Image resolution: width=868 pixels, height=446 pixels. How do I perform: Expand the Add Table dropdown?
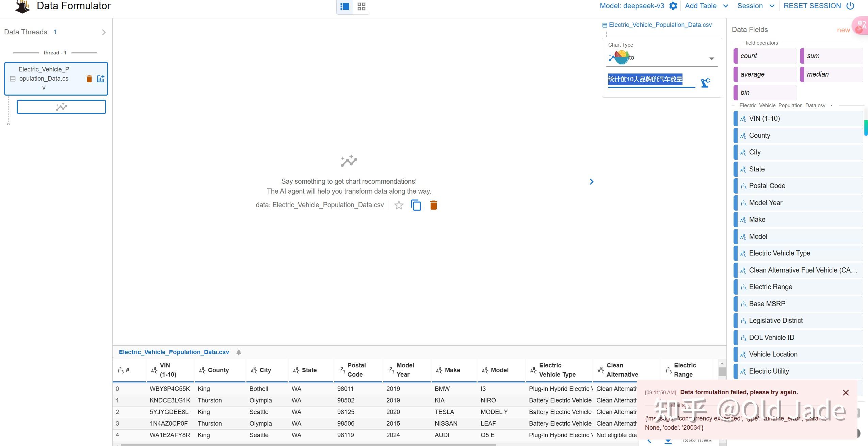click(706, 6)
